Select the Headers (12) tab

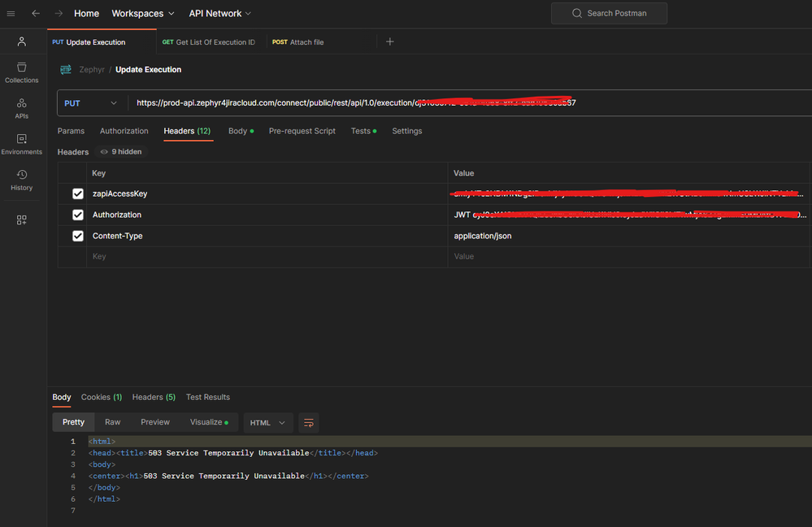point(188,131)
